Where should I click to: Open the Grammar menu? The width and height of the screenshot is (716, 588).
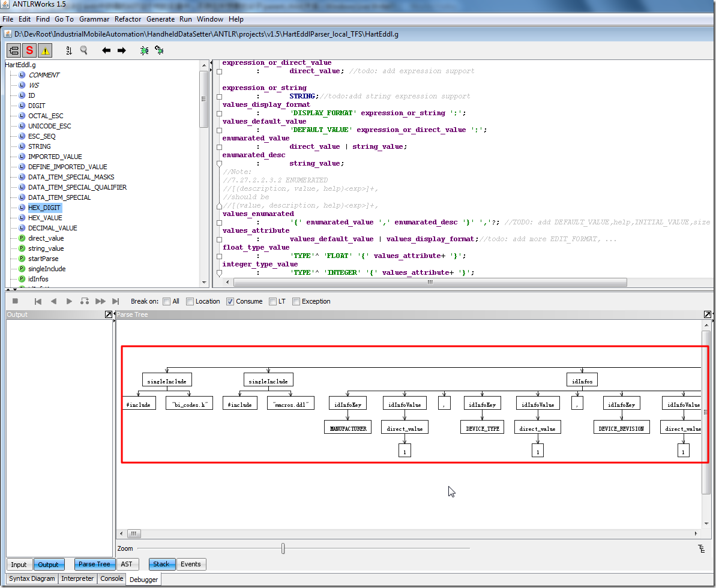[x=94, y=19]
